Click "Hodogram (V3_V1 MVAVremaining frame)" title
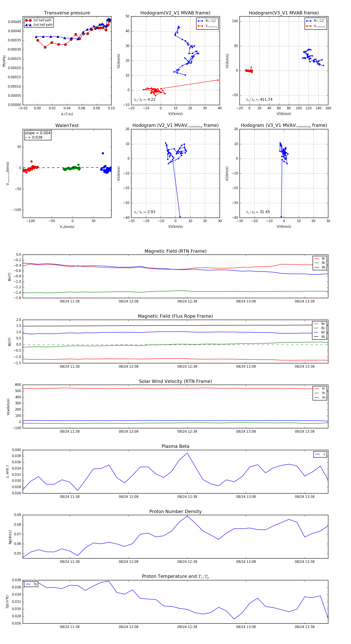The width and height of the screenshot is (351, 644). [x=284, y=125]
